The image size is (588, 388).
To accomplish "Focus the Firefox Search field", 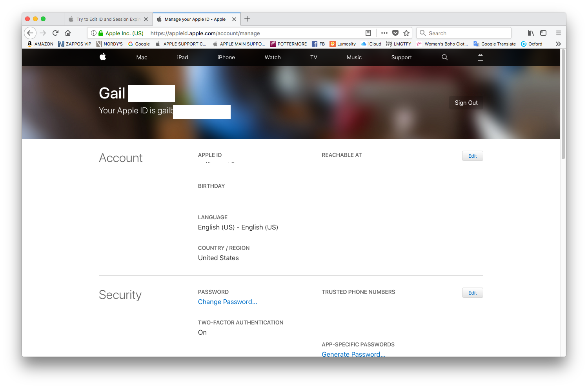I will 464,33.
